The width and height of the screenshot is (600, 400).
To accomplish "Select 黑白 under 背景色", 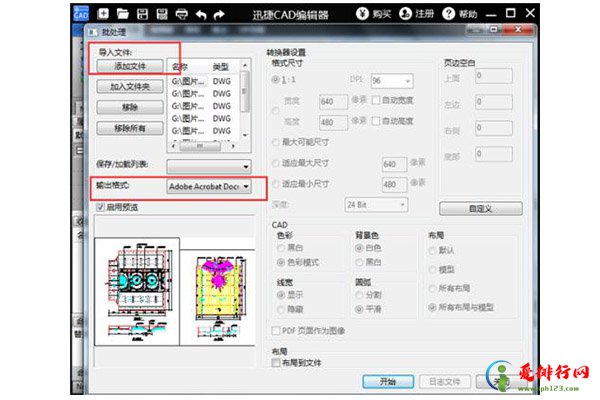I will click(359, 262).
